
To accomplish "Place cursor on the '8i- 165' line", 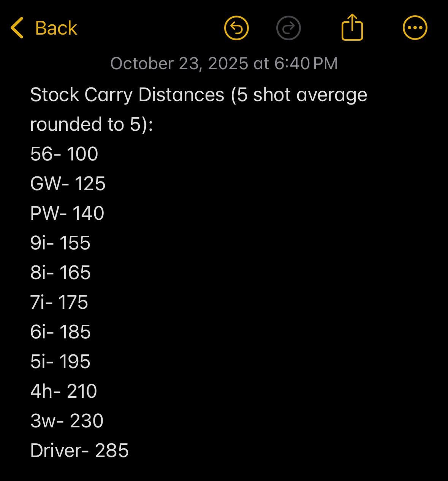I will tap(60, 273).
